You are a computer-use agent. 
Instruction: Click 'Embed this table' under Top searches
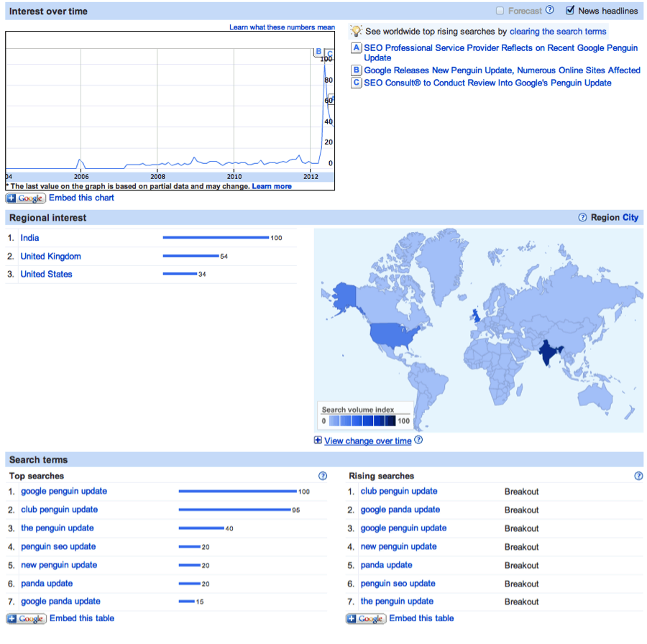click(82, 618)
